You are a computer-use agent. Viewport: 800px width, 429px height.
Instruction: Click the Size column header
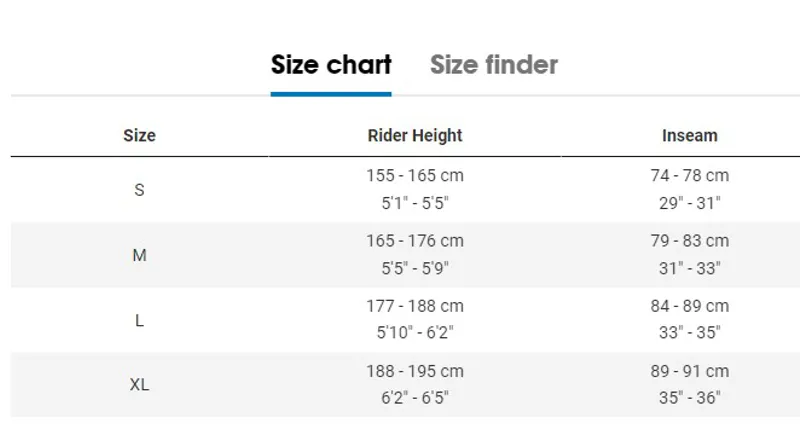coord(139,136)
